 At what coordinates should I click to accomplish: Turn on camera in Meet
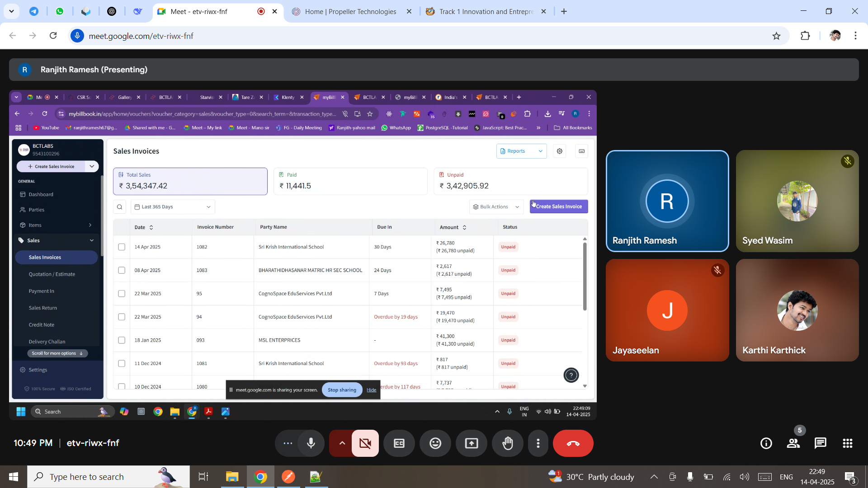pyautogui.click(x=365, y=443)
